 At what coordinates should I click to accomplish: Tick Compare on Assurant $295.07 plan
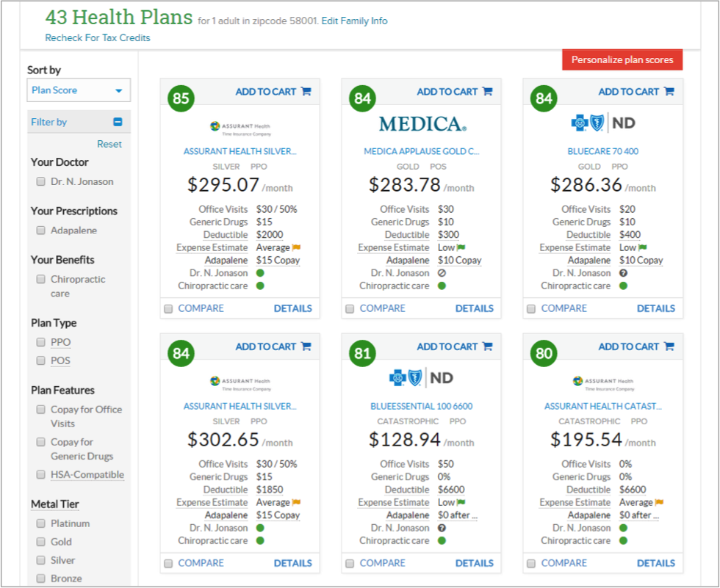168,309
